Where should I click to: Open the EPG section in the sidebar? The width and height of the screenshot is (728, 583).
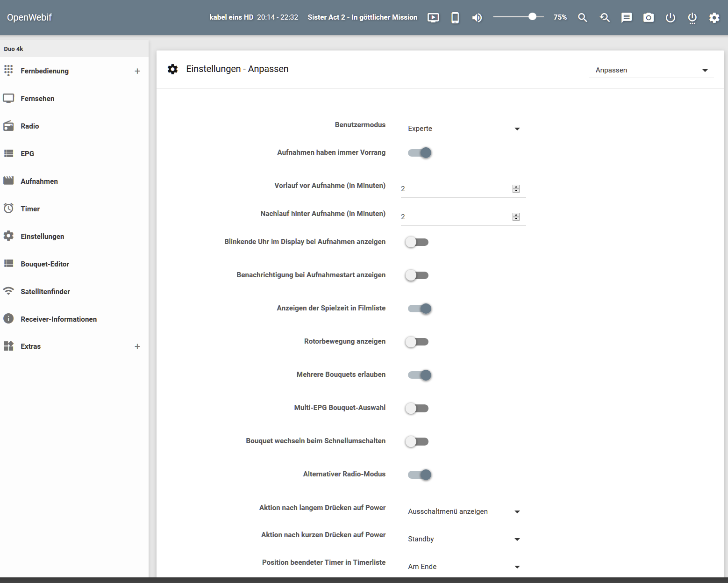click(x=27, y=153)
